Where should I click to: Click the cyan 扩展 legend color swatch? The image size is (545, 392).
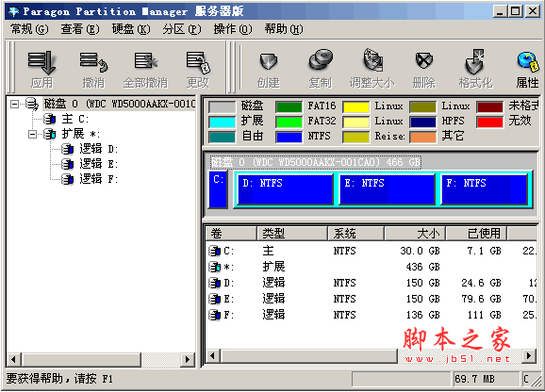222,122
